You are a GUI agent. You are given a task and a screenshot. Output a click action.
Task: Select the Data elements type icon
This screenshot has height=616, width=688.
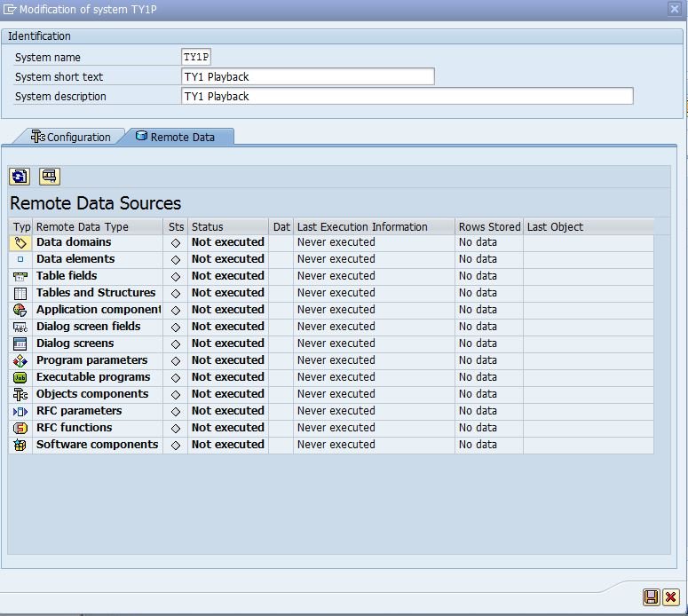(20, 259)
